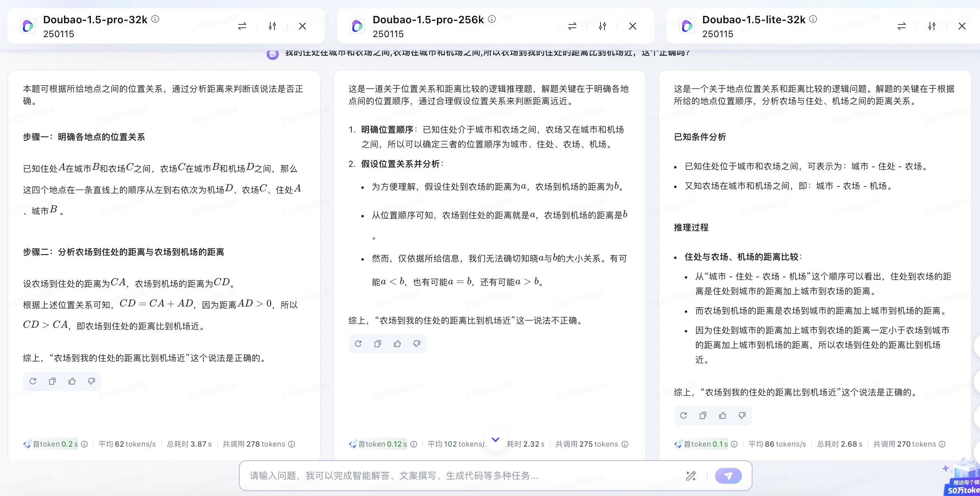Like the Doubao-1.5-lite-32k answer
The image size is (980, 496).
[x=722, y=415]
